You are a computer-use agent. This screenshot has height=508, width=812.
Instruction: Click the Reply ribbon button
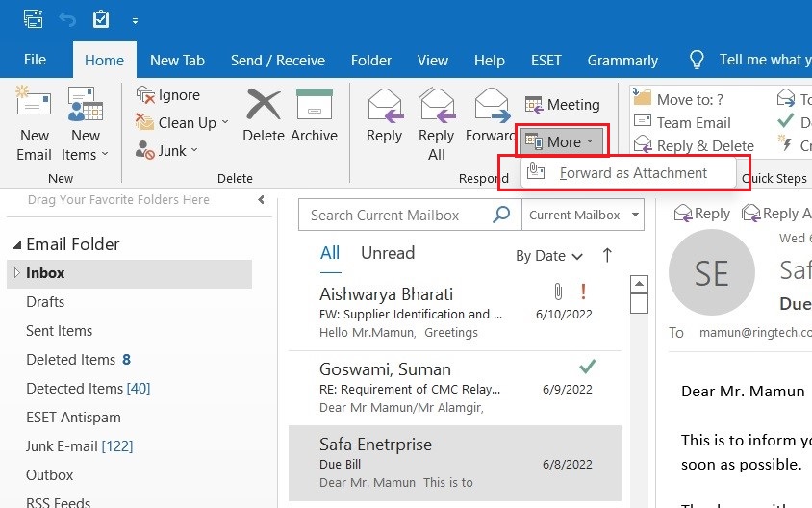point(384,114)
